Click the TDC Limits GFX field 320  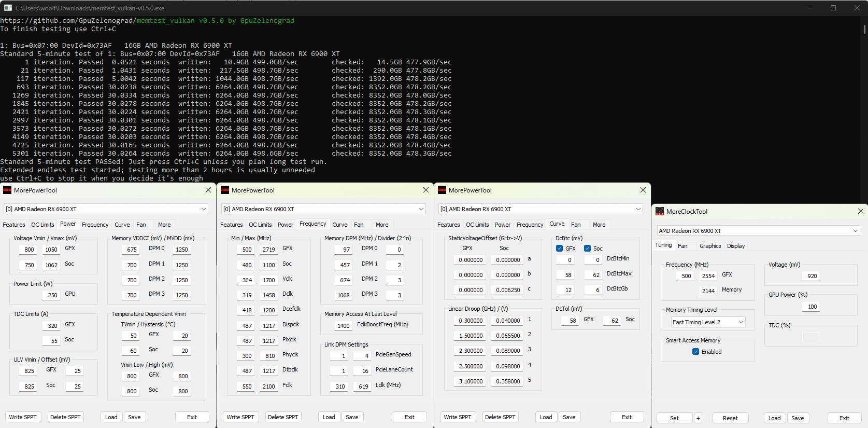52,326
